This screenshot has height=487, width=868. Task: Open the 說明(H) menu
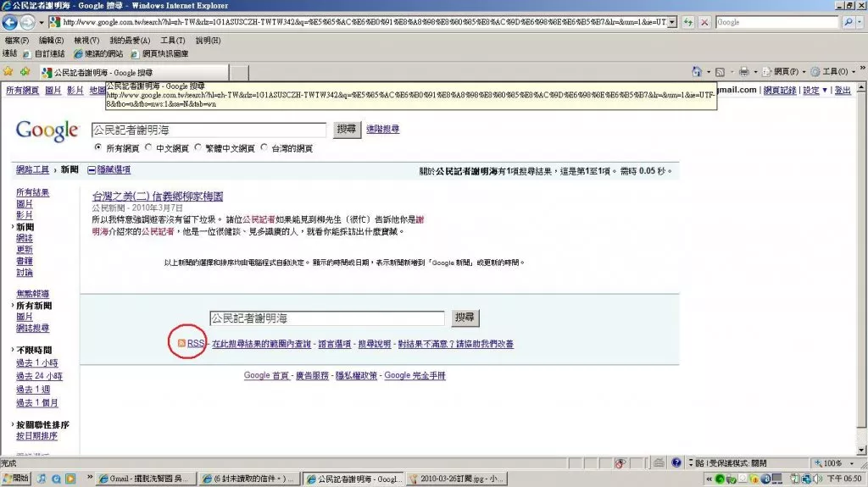click(x=208, y=41)
